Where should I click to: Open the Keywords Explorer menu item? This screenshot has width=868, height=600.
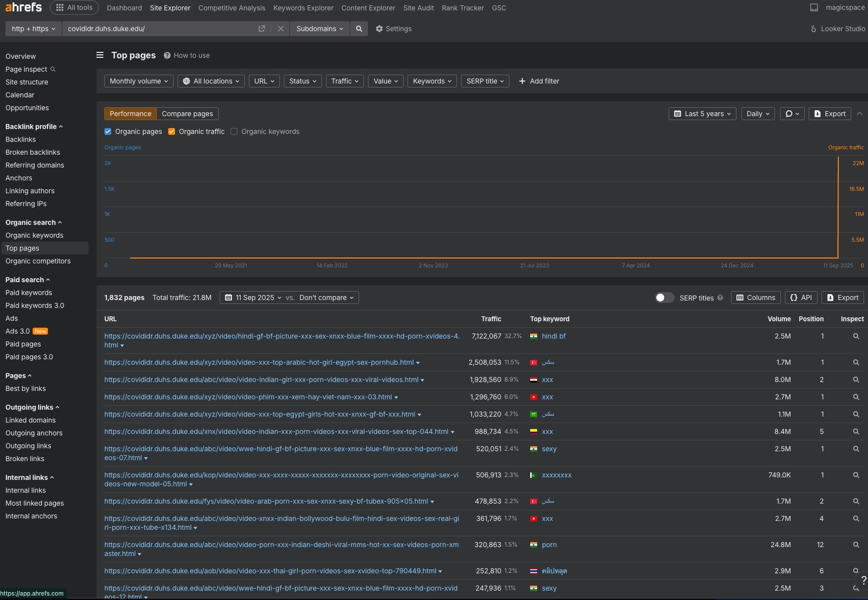pos(303,8)
